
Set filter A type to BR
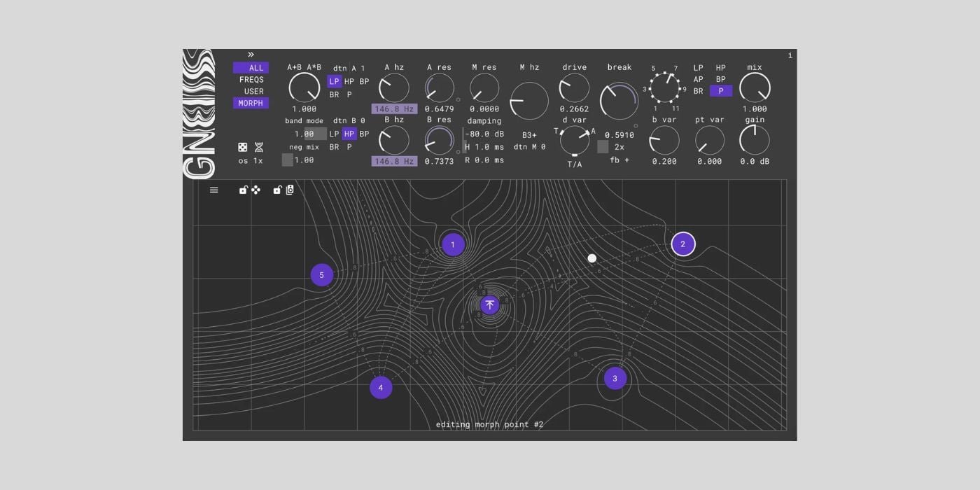(x=335, y=94)
